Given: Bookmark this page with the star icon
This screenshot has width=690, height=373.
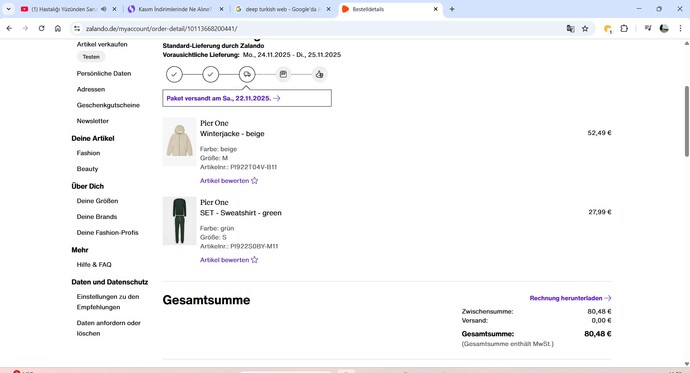Looking at the screenshot, I should tap(585, 29).
